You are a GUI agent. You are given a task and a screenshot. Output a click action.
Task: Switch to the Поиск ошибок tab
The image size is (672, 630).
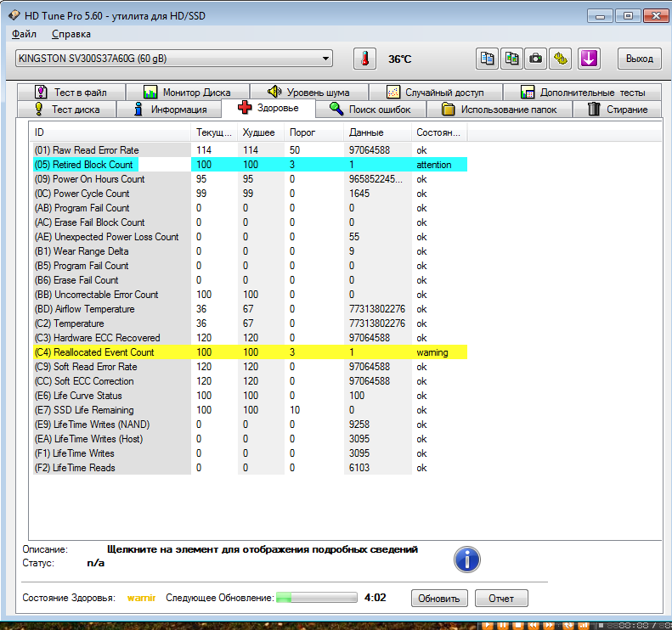(x=370, y=110)
